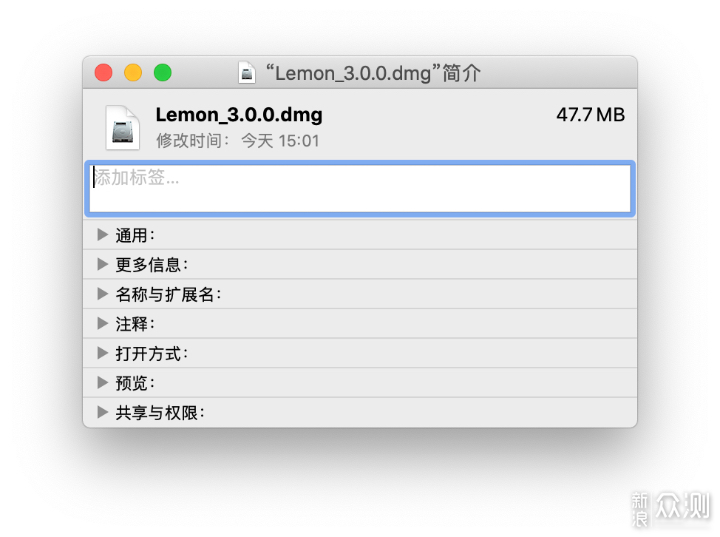This screenshot has height=537, width=720.
Task: Click the dmg proxy icon in title bar
Action: (x=247, y=73)
